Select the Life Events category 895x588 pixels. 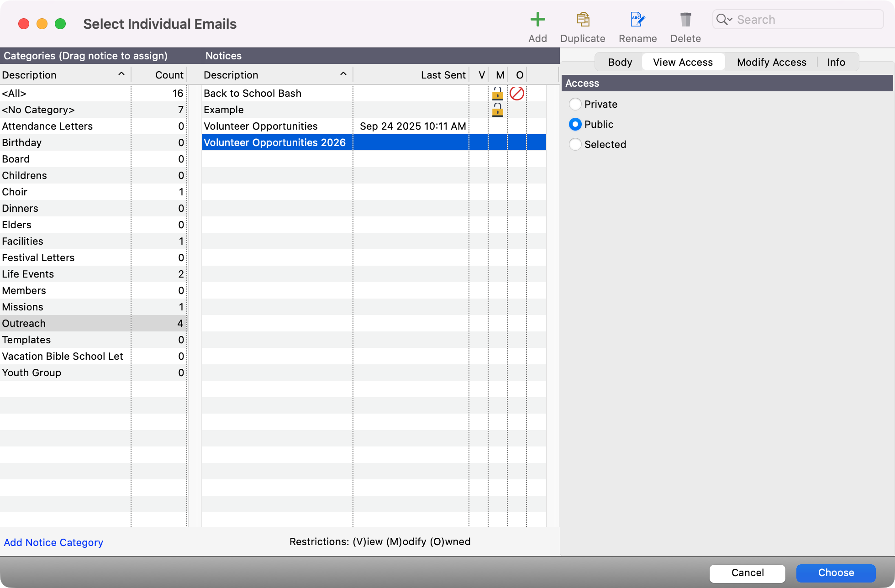pos(93,274)
